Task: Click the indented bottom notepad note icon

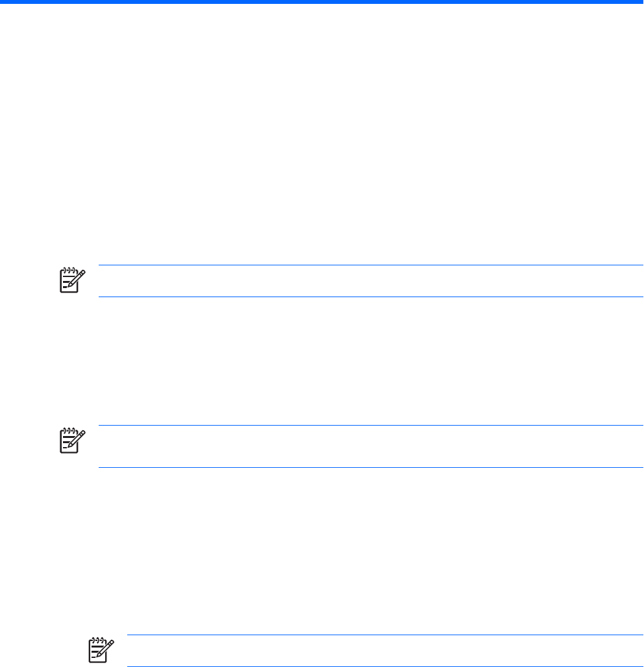Action: click(101, 650)
